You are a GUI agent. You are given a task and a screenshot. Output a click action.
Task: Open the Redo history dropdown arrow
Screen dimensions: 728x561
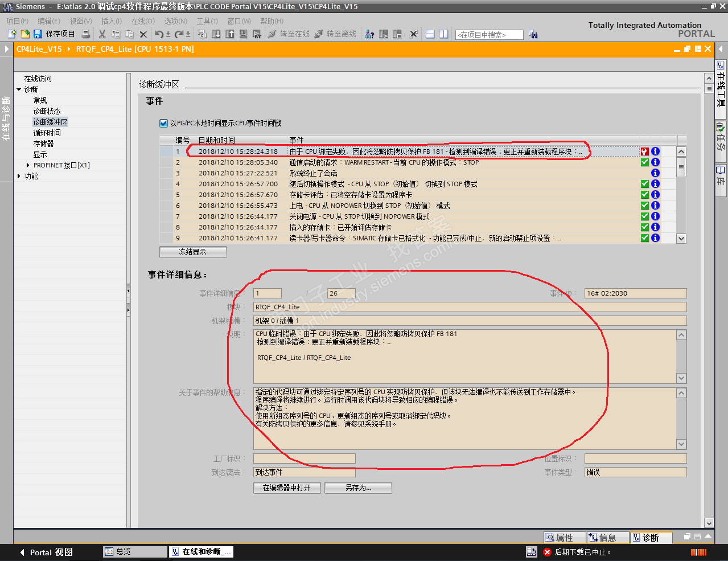(188, 34)
